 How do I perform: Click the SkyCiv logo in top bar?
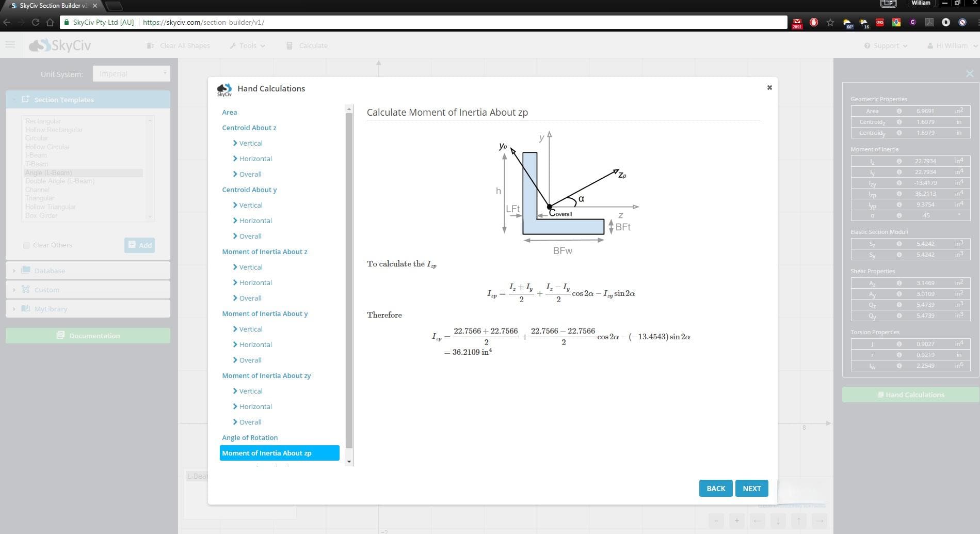click(60, 45)
